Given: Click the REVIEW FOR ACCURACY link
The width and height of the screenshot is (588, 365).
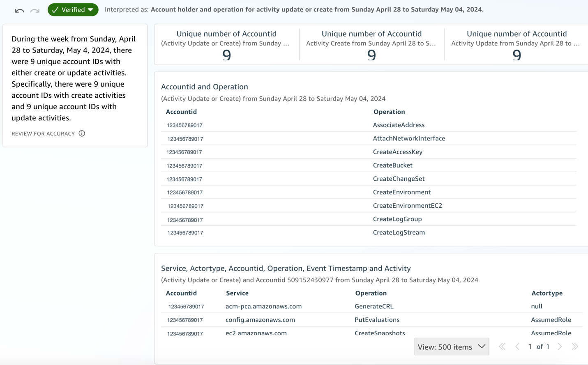Looking at the screenshot, I should [x=43, y=133].
